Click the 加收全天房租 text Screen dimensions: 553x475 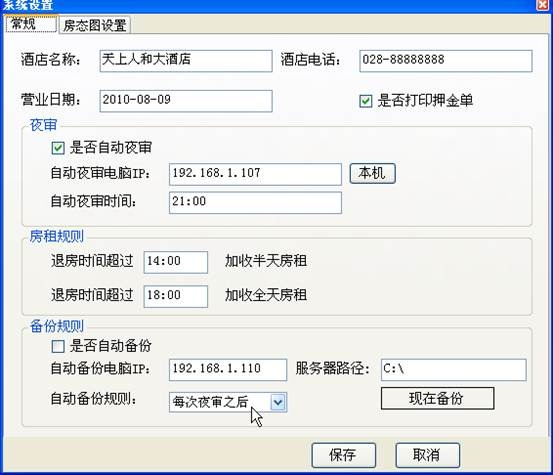pyautogui.click(x=266, y=295)
